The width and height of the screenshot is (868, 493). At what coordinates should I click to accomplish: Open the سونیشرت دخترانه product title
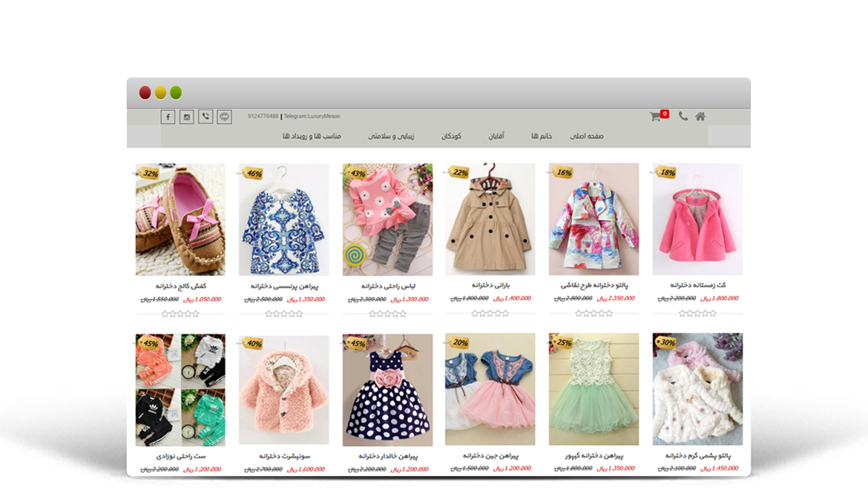(284, 457)
